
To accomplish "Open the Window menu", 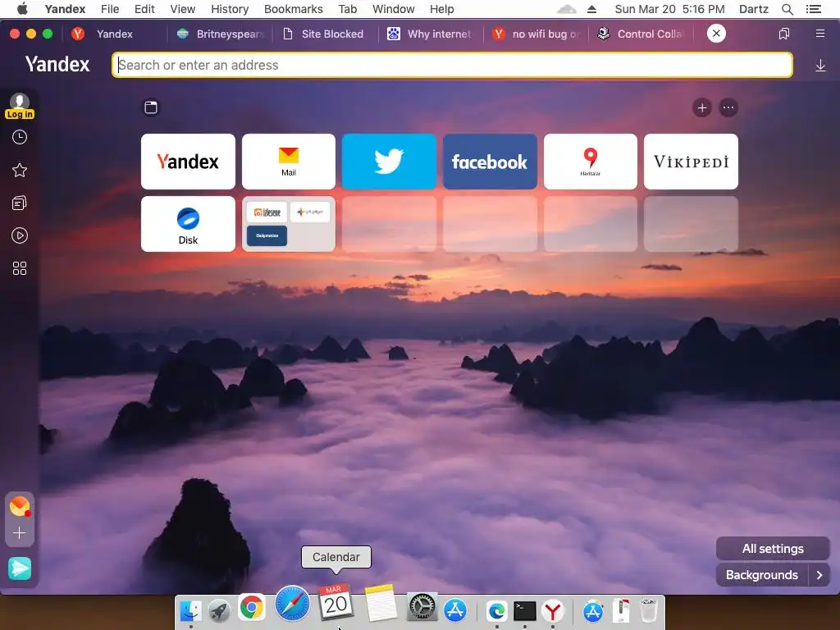I will click(393, 9).
